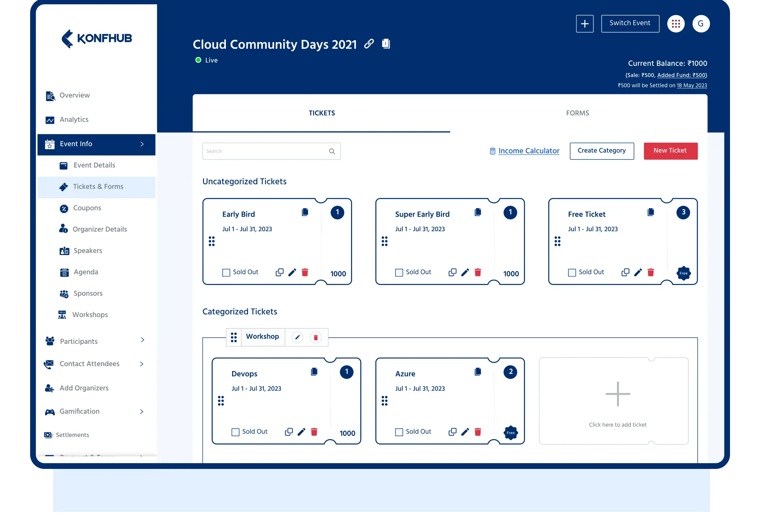Copy event link icon beside event title
This screenshot has height=532, width=763.
pyautogui.click(x=369, y=44)
